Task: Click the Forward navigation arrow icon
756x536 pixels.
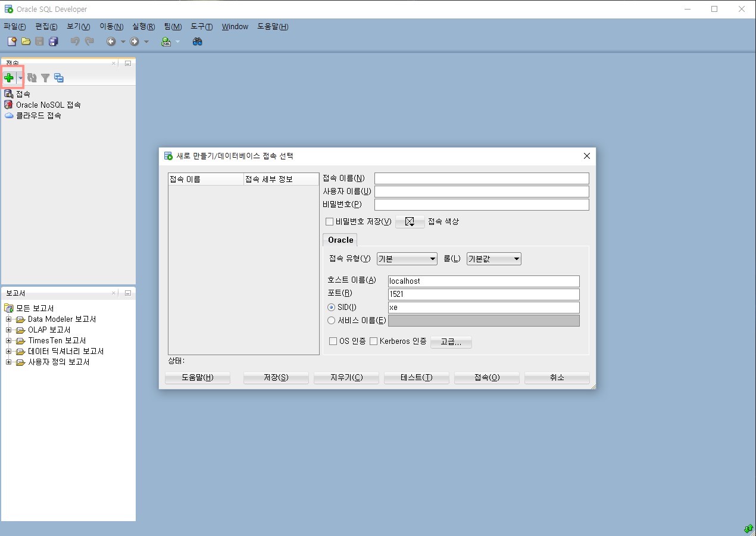Action: click(135, 42)
